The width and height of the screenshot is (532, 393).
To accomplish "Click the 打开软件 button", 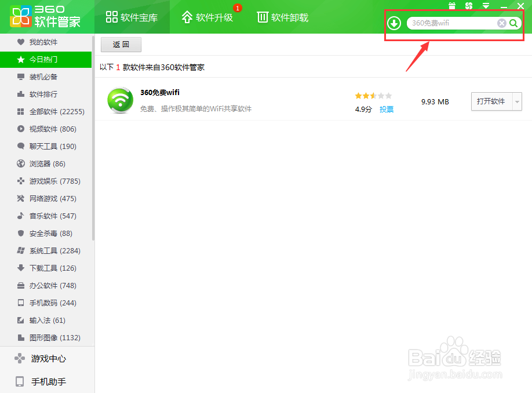I will tap(491, 101).
